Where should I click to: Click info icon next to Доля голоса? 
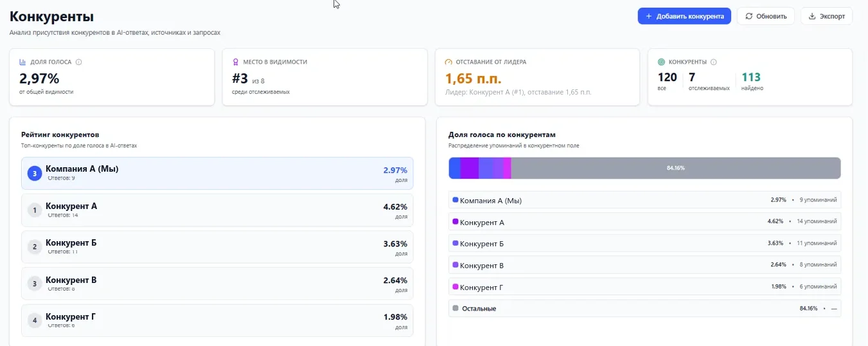79,62
